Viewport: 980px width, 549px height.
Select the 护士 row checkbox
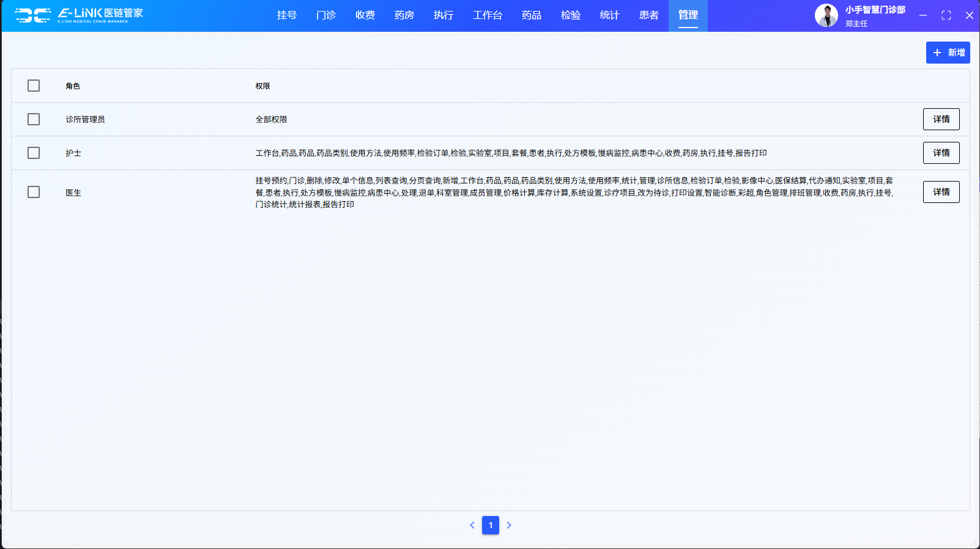coord(34,153)
